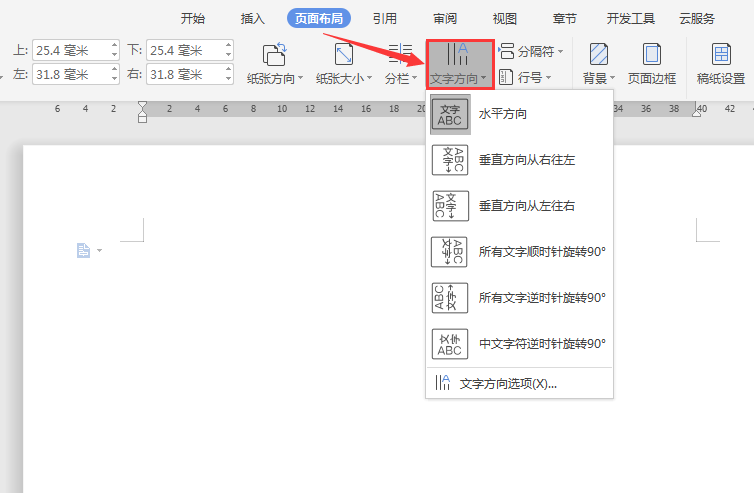
Task: Switch to the 开始 tab
Action: [193, 19]
